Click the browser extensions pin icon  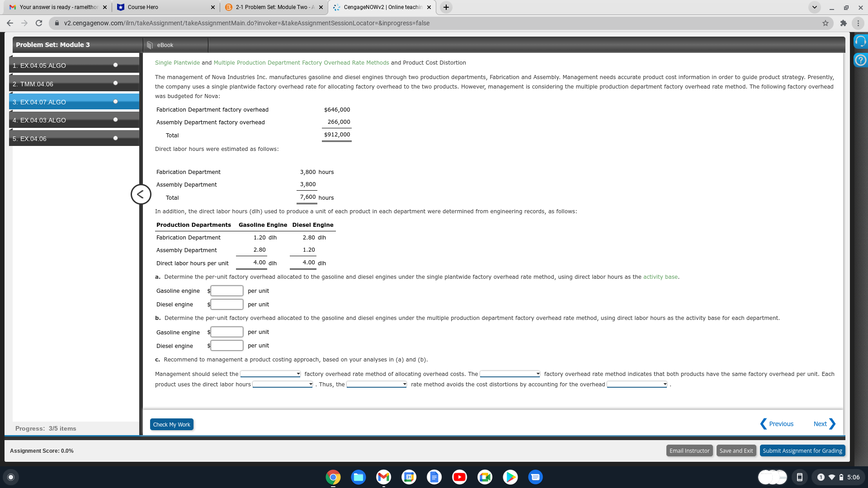click(x=844, y=23)
